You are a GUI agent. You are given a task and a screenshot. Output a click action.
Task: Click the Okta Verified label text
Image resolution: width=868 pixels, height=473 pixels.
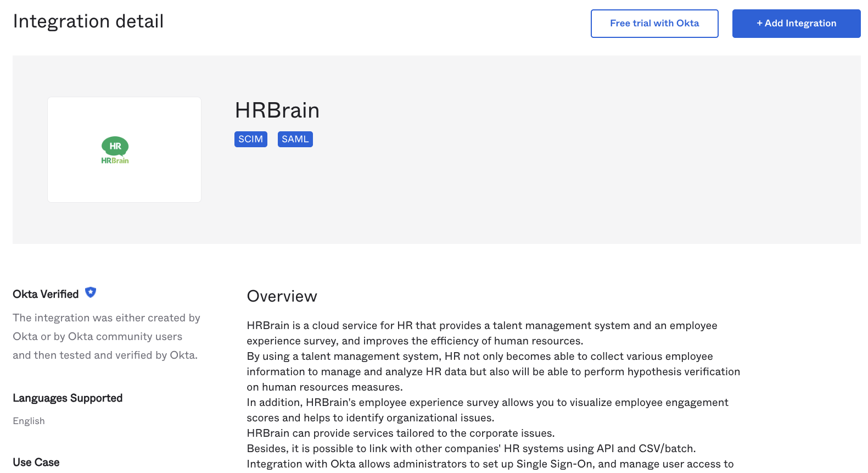tap(46, 294)
